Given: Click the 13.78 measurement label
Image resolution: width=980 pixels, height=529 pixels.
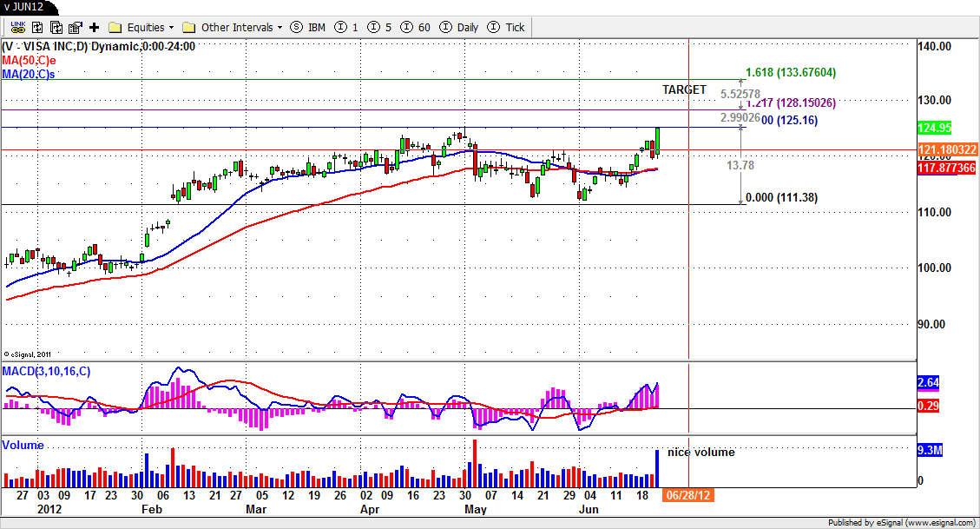Looking at the screenshot, I should [740, 165].
